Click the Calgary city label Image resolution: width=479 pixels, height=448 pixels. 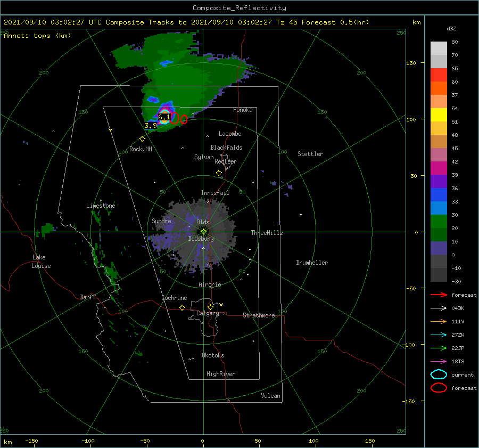click(208, 313)
